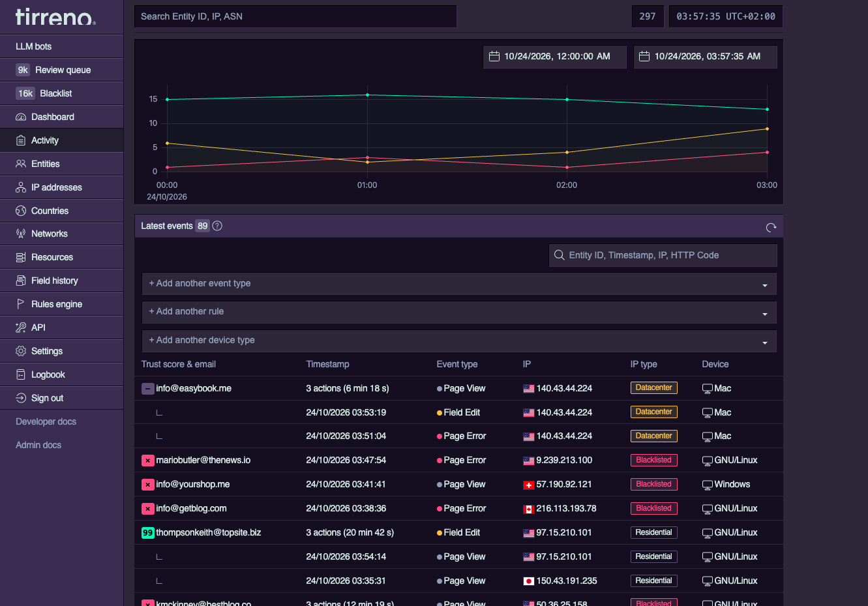Refresh the Latest events list icon

771,227
